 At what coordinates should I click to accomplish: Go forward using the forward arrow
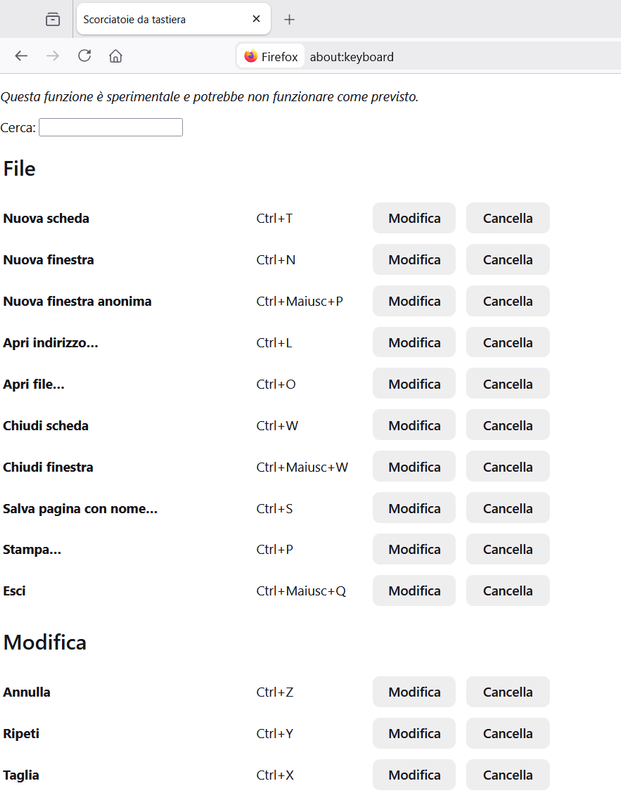(x=52, y=56)
